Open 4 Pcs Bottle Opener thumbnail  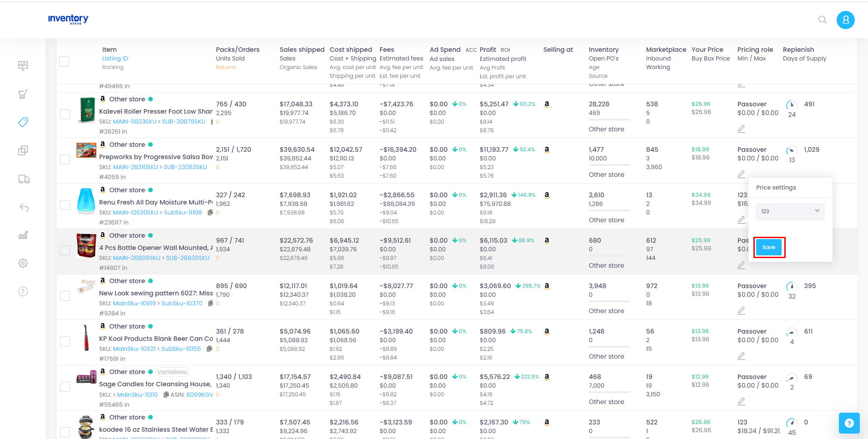pos(86,245)
